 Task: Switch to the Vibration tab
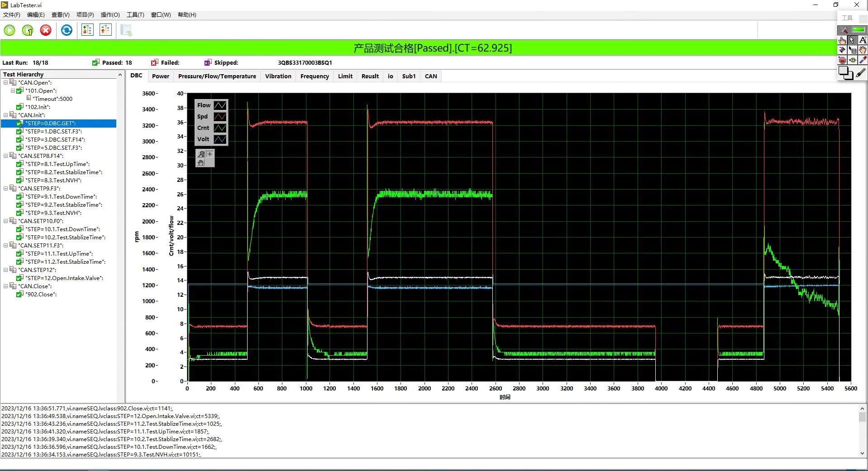278,76
